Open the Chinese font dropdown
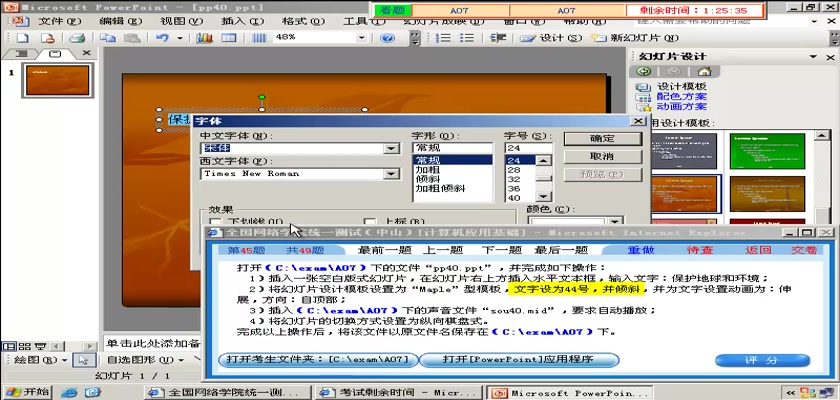This screenshot has width=840, height=400. point(392,148)
